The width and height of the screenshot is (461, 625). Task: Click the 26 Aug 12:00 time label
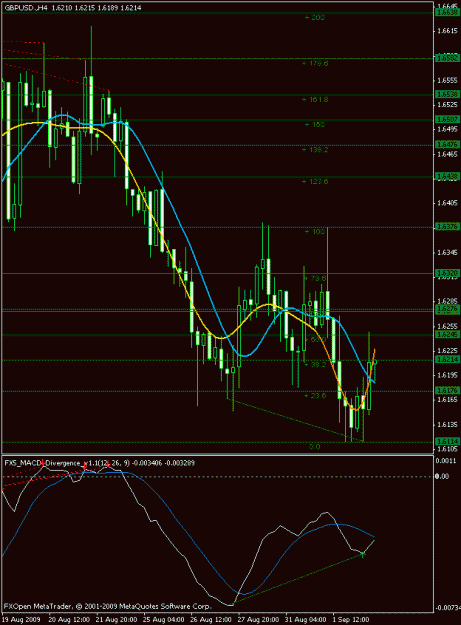pos(211,620)
